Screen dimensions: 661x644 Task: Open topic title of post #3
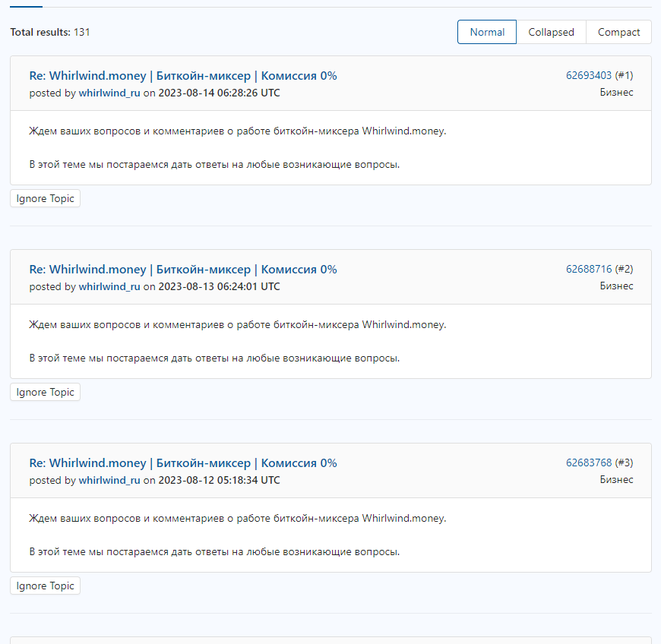(183, 463)
